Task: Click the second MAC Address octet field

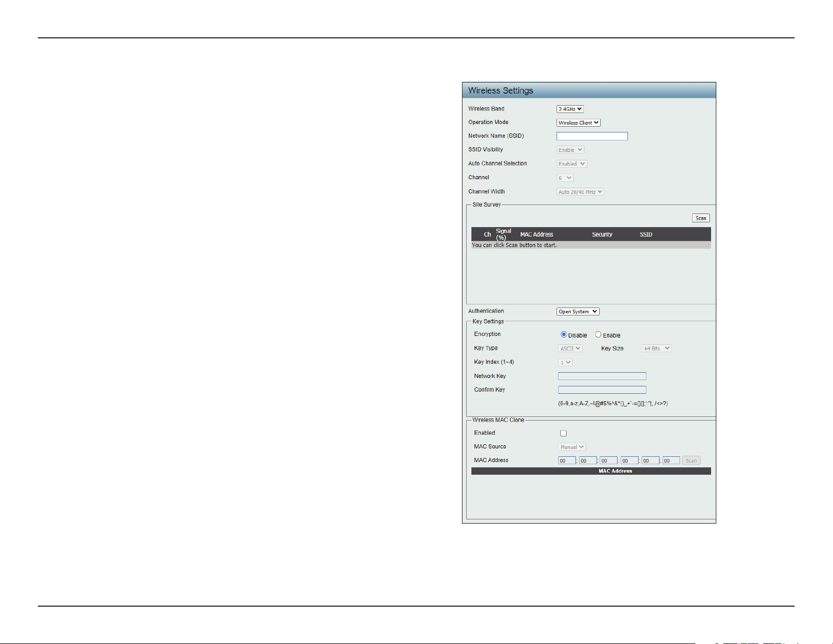Action: point(588,461)
